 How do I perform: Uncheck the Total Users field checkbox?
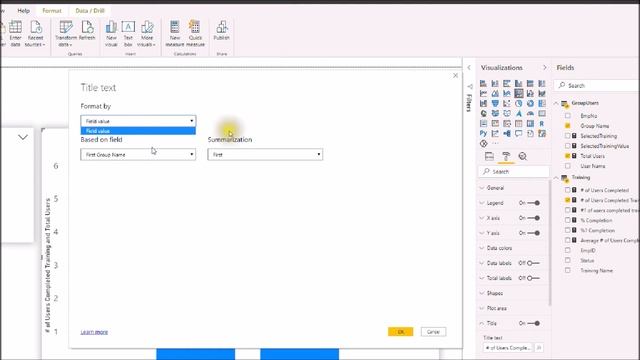point(568,156)
